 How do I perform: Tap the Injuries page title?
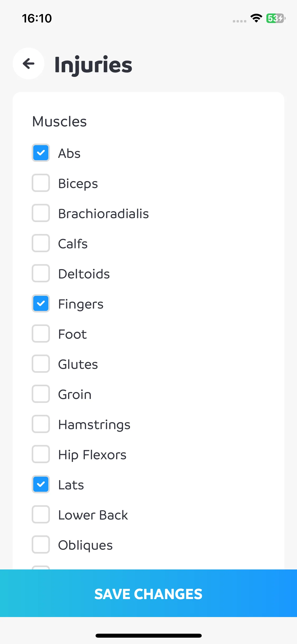[x=93, y=65]
